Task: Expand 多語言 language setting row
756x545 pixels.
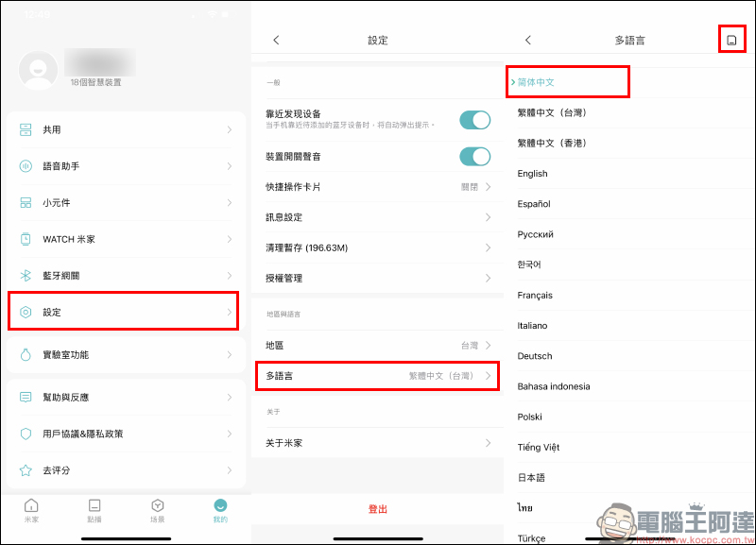Action: click(x=378, y=376)
